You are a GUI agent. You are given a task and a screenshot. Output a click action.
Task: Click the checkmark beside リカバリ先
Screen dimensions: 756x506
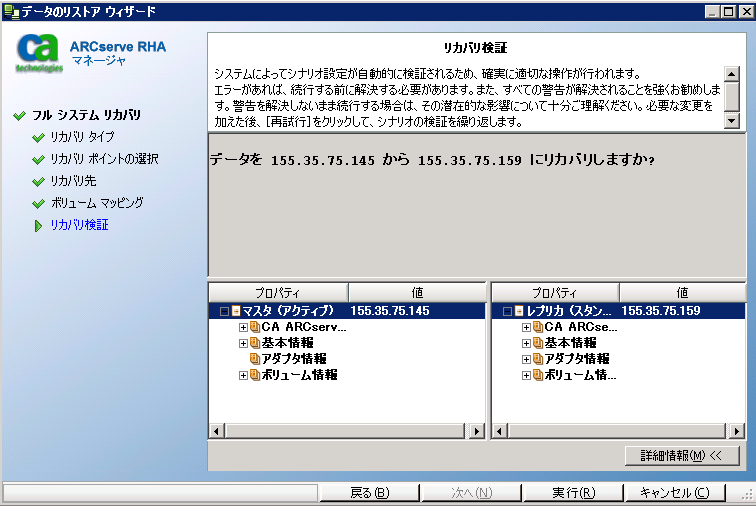38,182
